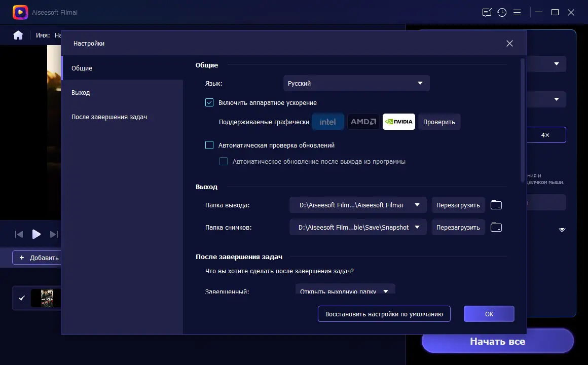Click the Имя: label in main window
588x365 pixels.
coord(43,35)
